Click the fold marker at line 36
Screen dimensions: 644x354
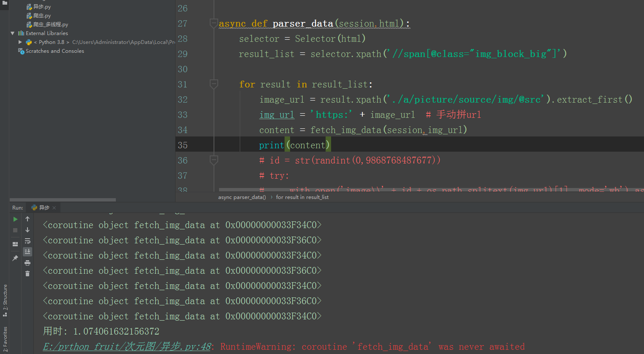[x=214, y=161]
